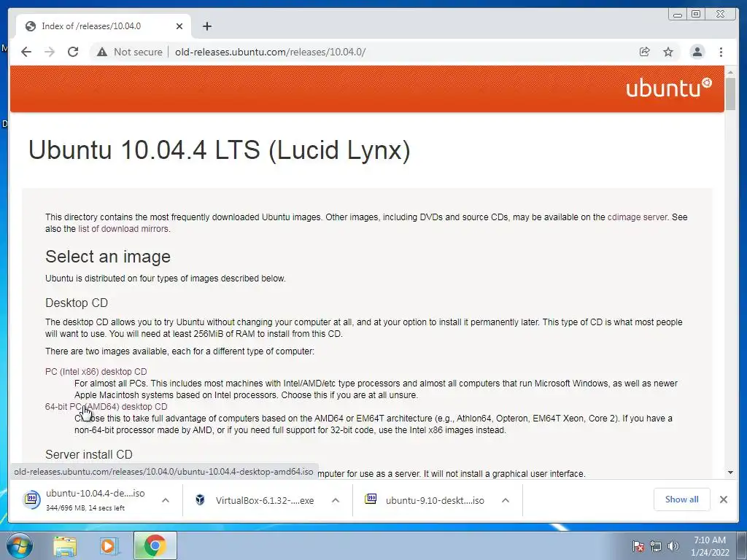This screenshot has width=747, height=560.
Task: Close the Index of /releases/10.04.0 tab
Action: click(x=179, y=26)
